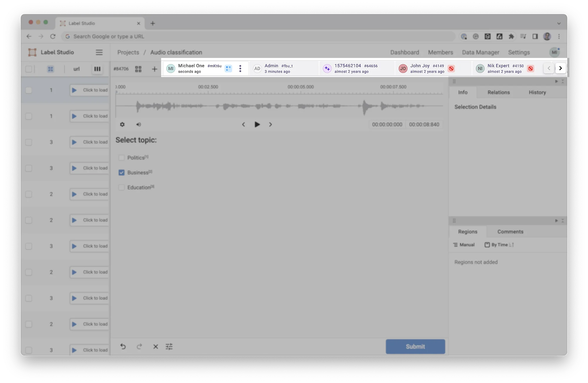Switch to the Relations tab
The width and height of the screenshot is (588, 383).
tap(499, 92)
